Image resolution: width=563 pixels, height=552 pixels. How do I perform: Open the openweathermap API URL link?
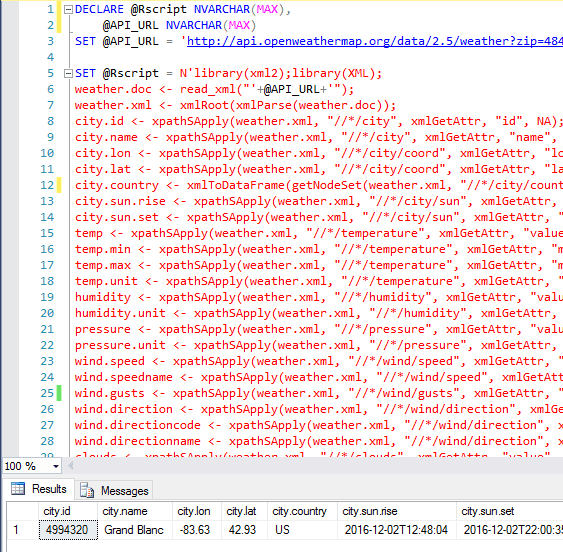click(x=374, y=41)
